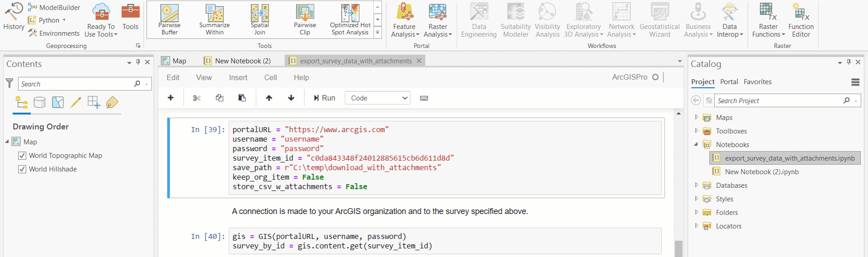Open the Raster Analysis portal menu
The image size is (868, 257).
(438, 20)
